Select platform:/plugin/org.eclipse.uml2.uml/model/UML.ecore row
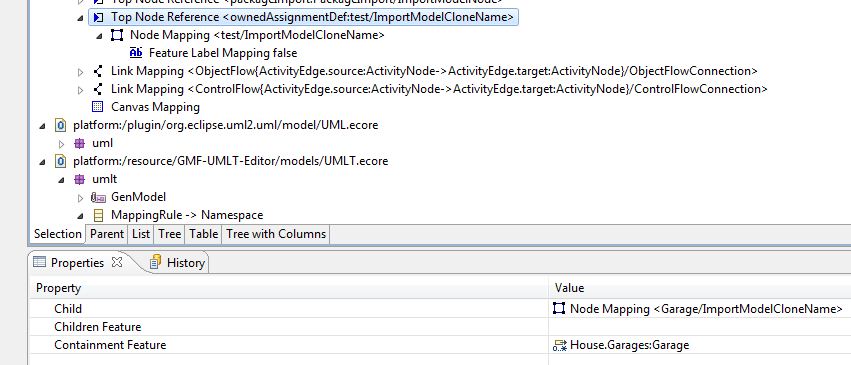Screen dimensions: 851x365 (x=225, y=125)
